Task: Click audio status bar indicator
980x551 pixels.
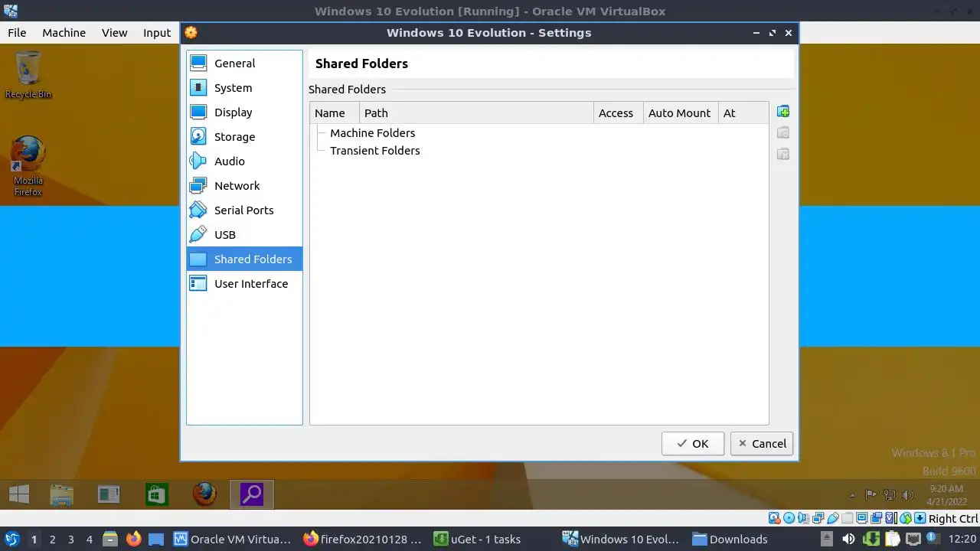Action: [x=804, y=518]
